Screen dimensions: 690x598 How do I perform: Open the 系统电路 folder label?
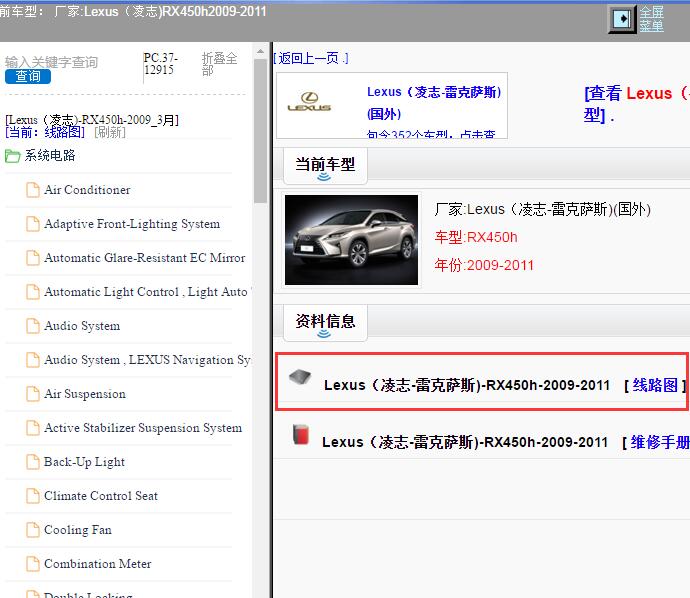pos(50,155)
